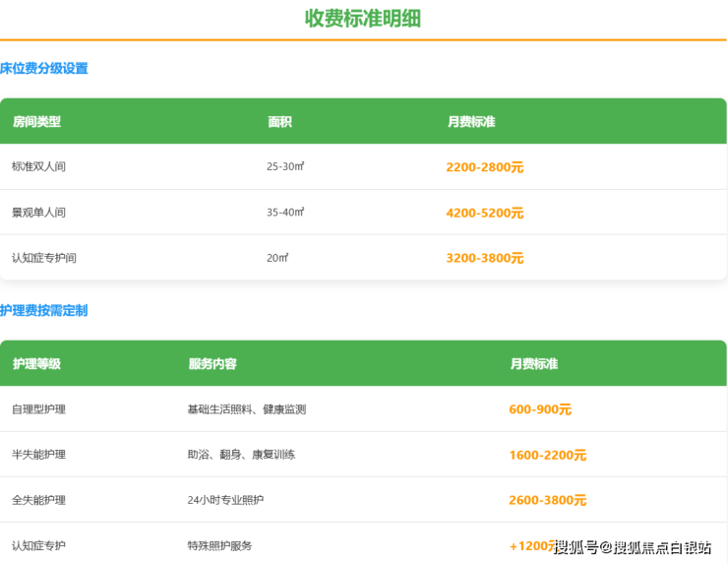Viewport: 728px width, 563px height.
Task: Click the 3200-3800元 monthly price
Action: click(484, 258)
